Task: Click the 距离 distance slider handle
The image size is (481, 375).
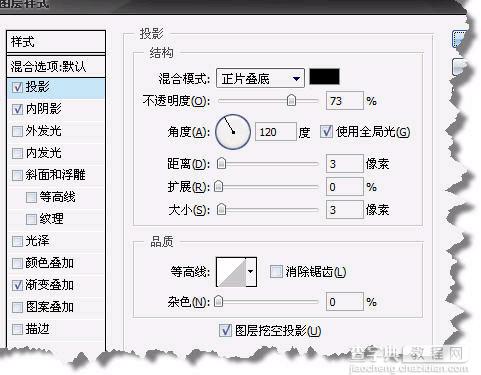Action: click(x=221, y=163)
